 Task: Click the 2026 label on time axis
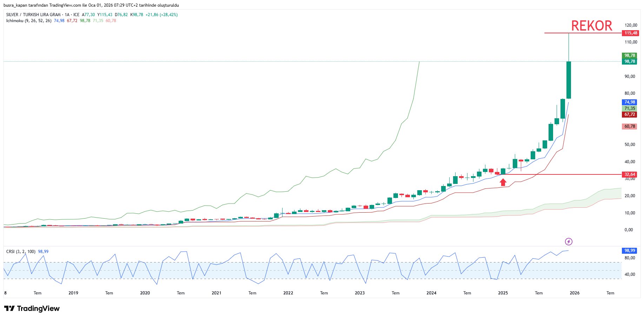[x=575, y=293]
